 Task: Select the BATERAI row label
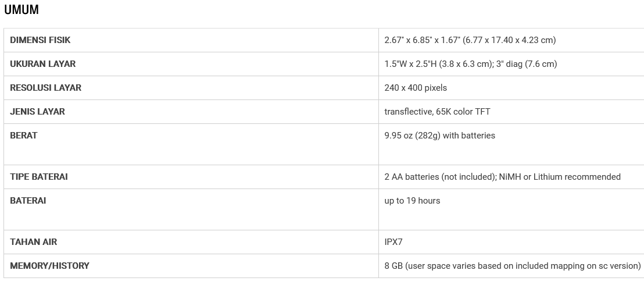(28, 201)
